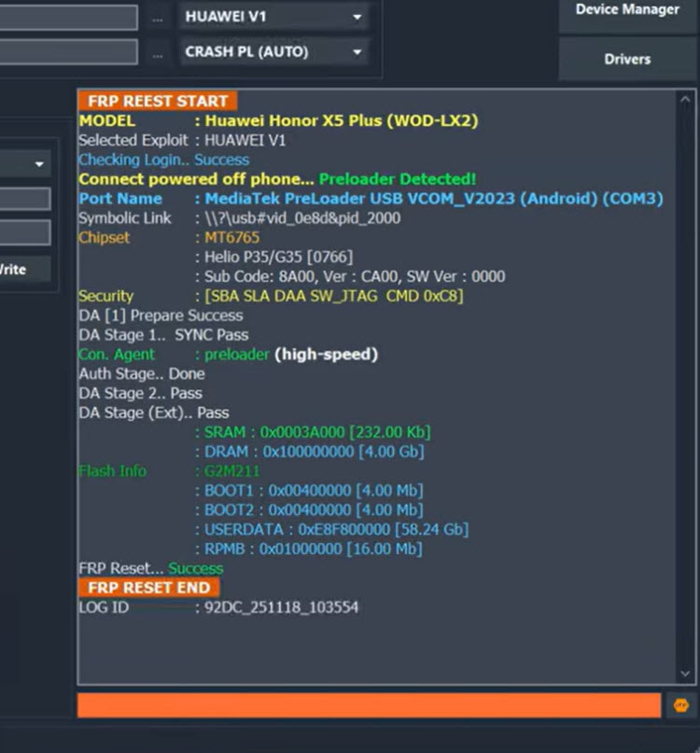Click the input field left of HUAWEI V1
Screen dimensions: 700x753
click(68, 17)
